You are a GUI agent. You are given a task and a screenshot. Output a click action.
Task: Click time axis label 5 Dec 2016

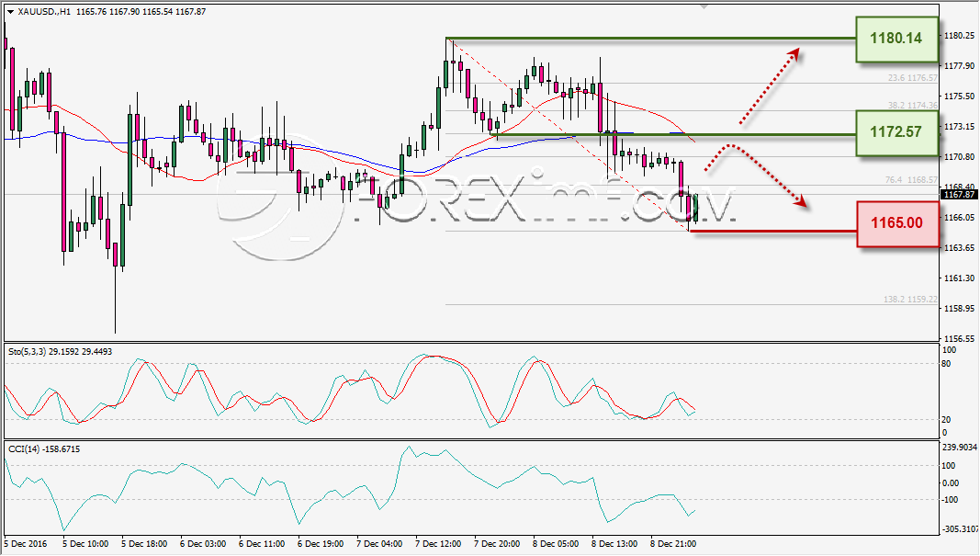tap(26, 544)
